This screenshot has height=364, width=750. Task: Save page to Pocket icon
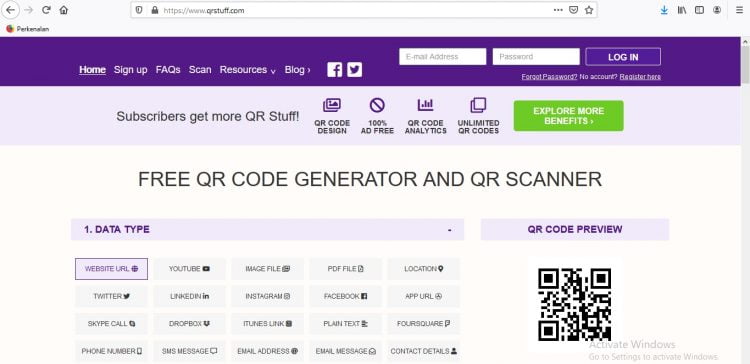573,10
